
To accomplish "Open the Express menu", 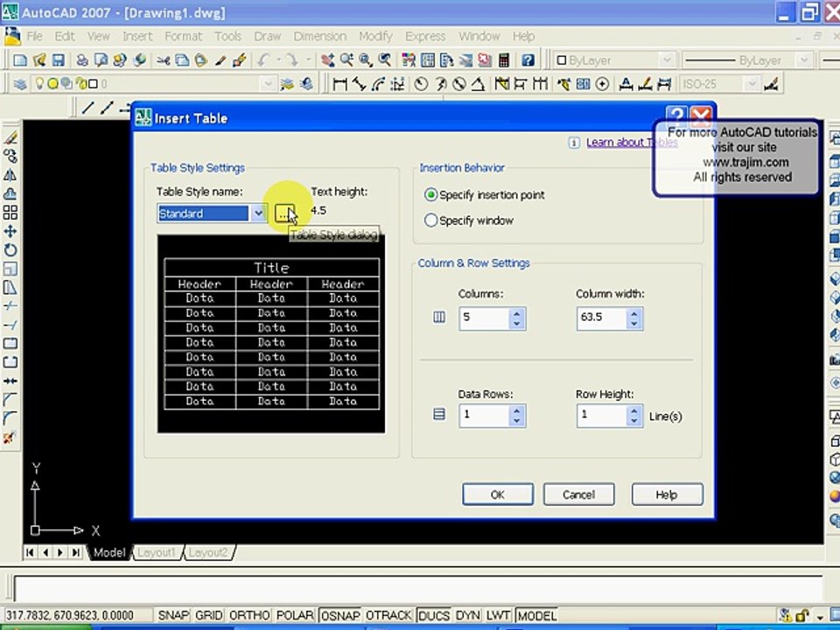I will (x=425, y=37).
